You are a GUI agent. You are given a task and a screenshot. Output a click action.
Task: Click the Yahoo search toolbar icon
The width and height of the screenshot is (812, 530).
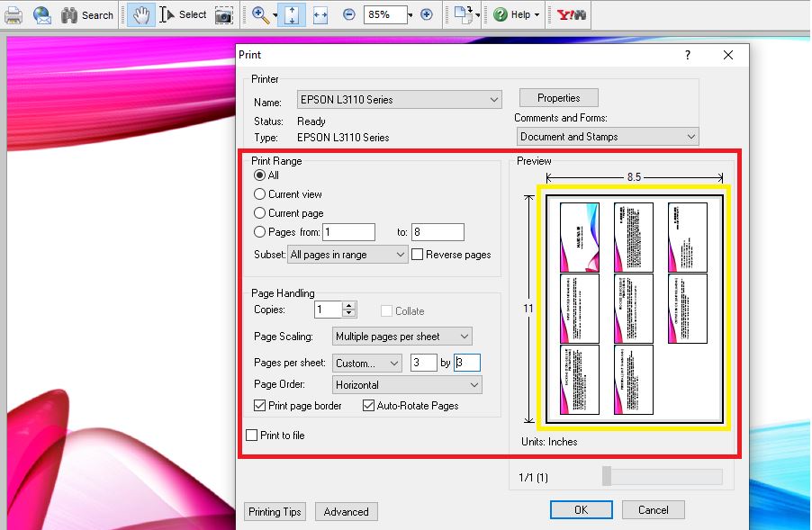coord(572,15)
